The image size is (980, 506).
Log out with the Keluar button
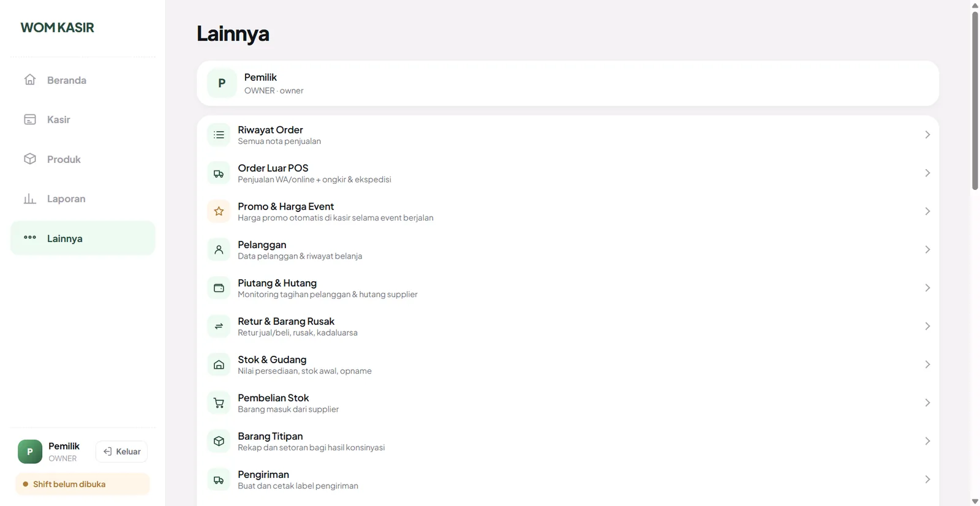pyautogui.click(x=122, y=451)
